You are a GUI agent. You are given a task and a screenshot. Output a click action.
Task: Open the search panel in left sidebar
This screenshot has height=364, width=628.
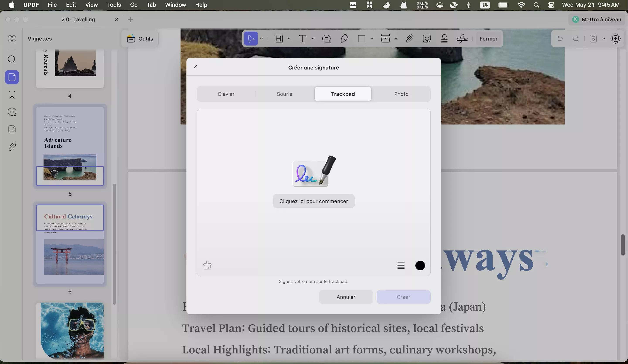tap(12, 59)
